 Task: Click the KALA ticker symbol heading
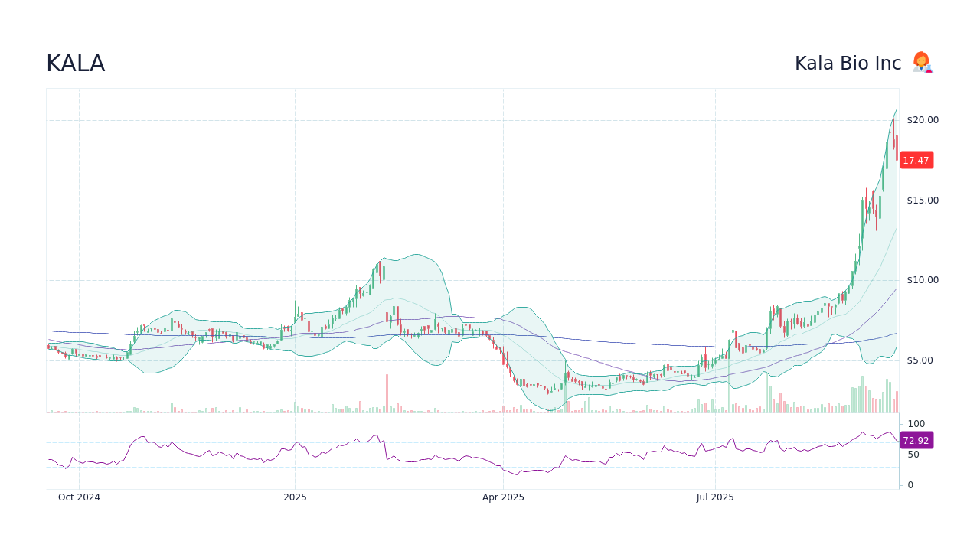tap(75, 64)
